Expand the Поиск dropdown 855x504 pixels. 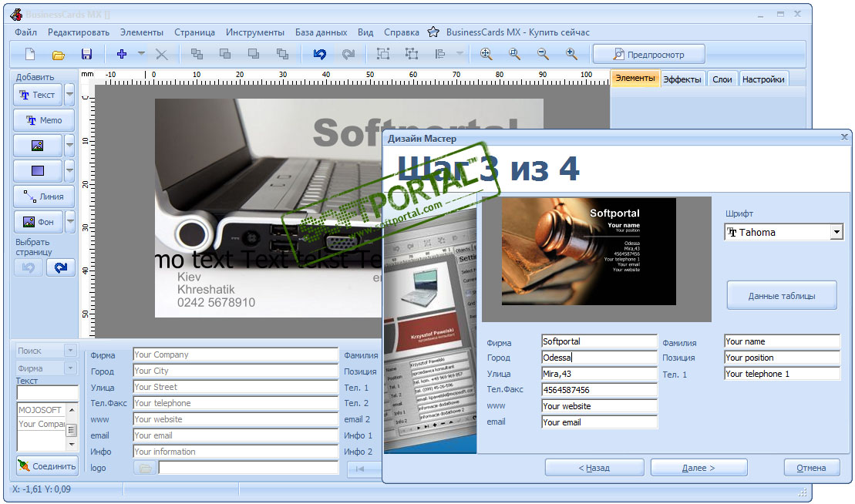70,351
